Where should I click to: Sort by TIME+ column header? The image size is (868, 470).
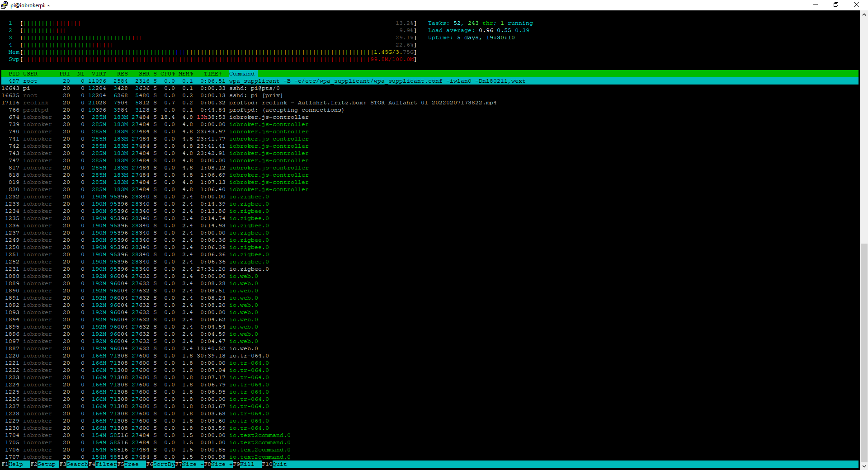(212, 74)
